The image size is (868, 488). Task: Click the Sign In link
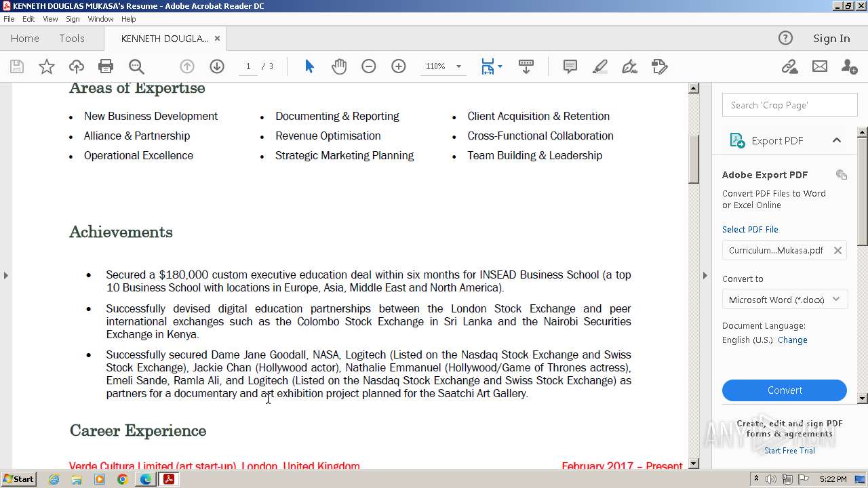coord(831,39)
